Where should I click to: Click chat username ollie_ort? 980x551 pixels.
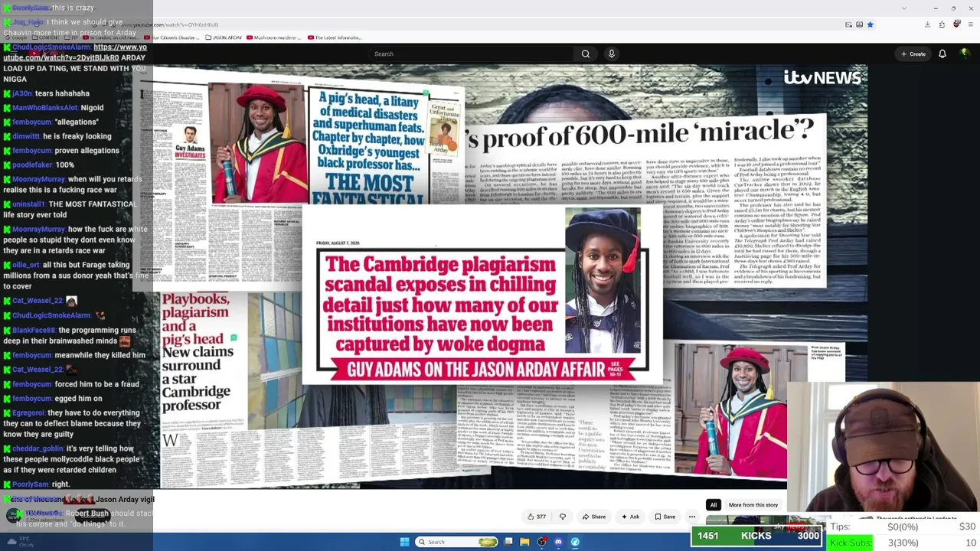pyautogui.click(x=25, y=265)
